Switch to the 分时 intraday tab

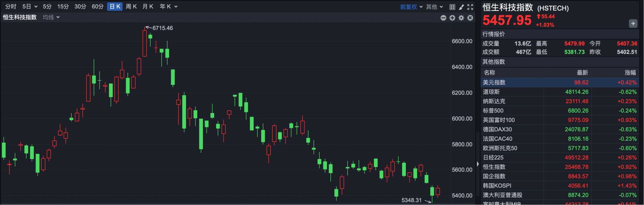(x=11, y=7)
